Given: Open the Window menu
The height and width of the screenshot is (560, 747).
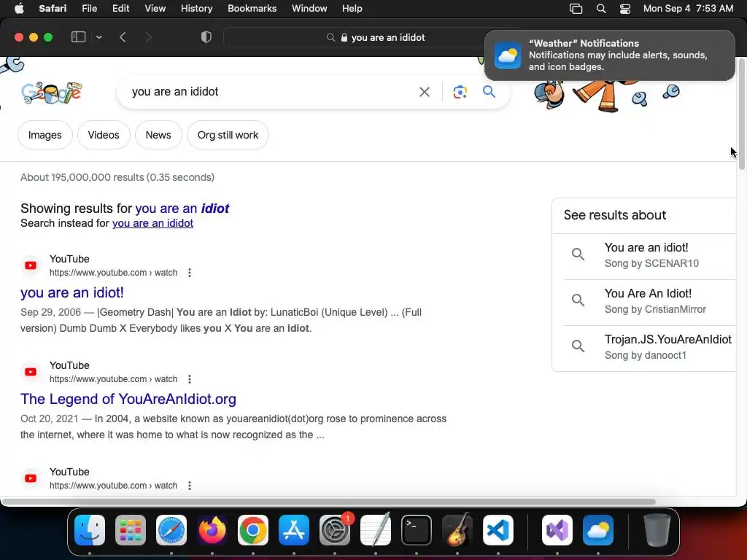Looking at the screenshot, I should coord(309,9).
